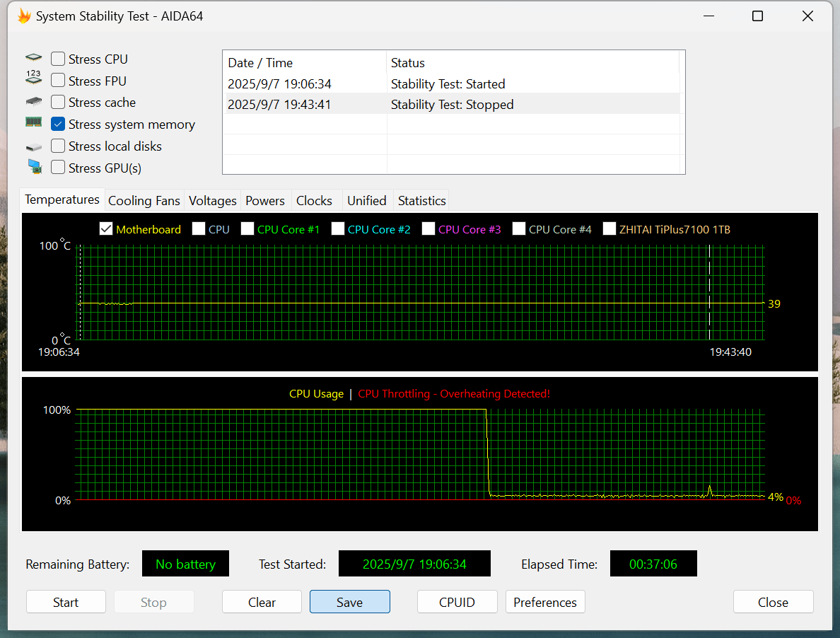Click the CPUID button
This screenshot has width=840, height=638.
click(x=457, y=602)
